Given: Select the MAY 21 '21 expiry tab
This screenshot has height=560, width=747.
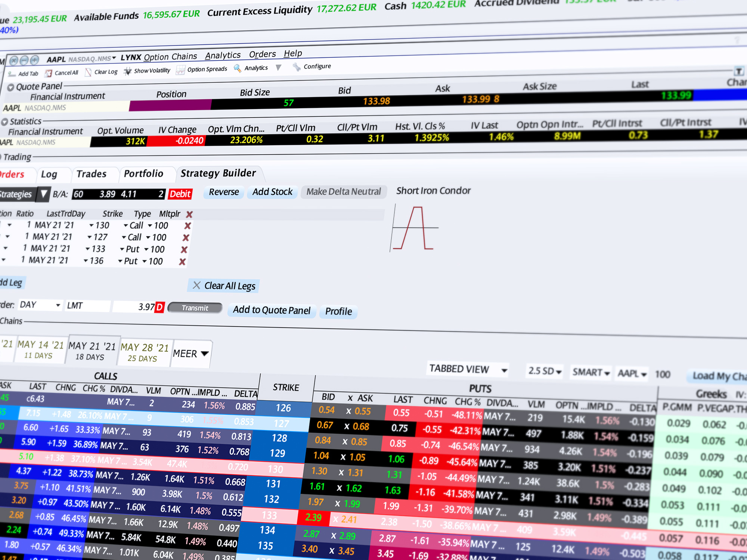Looking at the screenshot, I should (x=92, y=351).
